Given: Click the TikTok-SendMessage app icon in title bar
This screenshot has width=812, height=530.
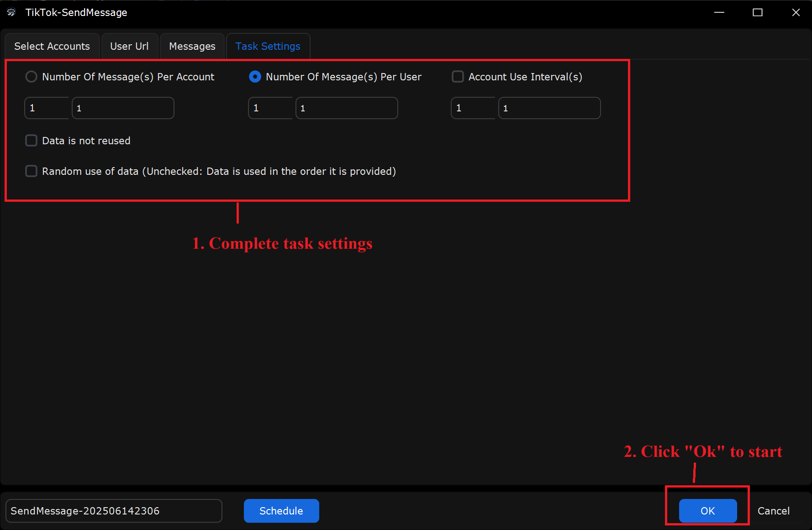Looking at the screenshot, I should [x=11, y=12].
